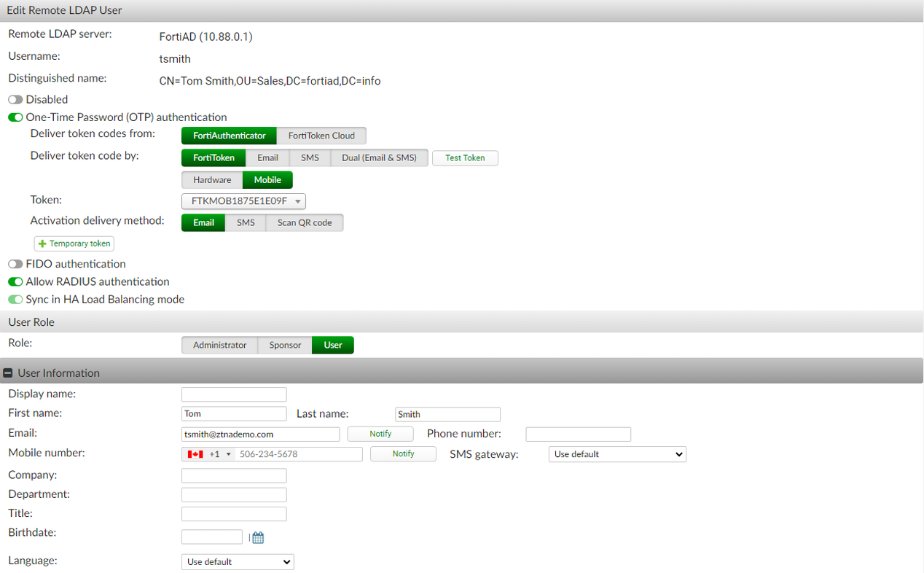Add a Temporary token
This screenshot has width=924, height=573.
74,243
